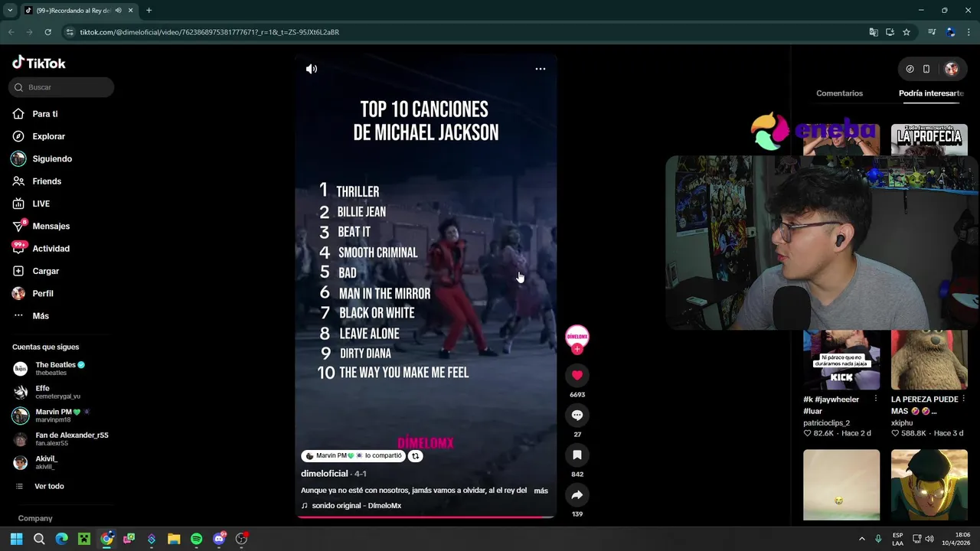Open options for #jaywheeler video card

coord(875,399)
